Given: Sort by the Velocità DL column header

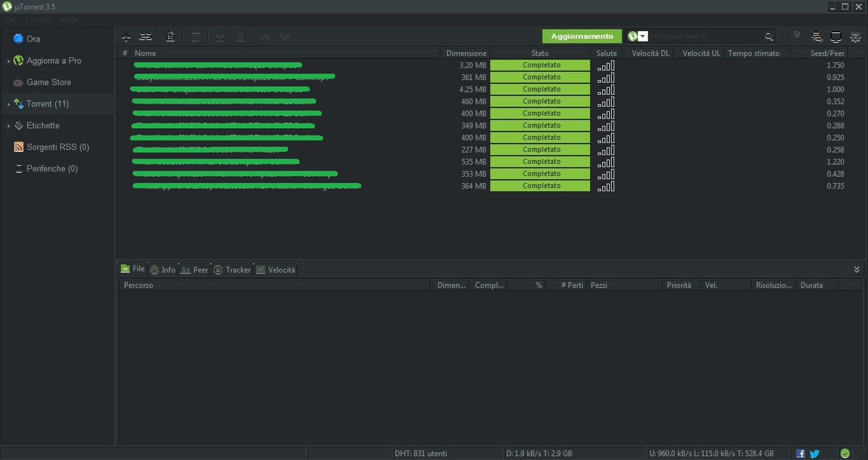Looking at the screenshot, I should (650, 53).
